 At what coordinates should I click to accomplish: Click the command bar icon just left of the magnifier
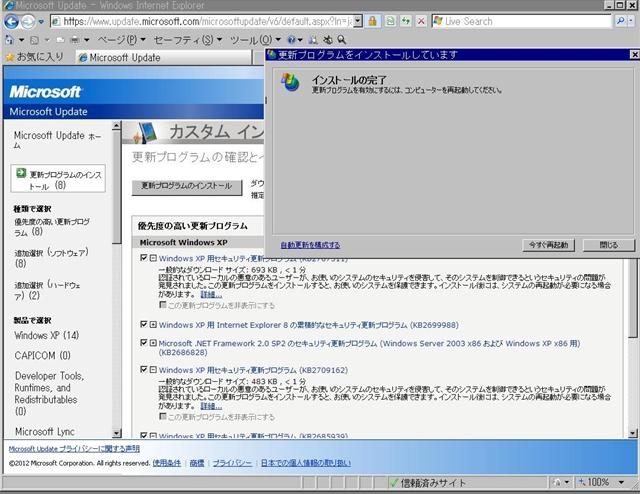pos(328,40)
